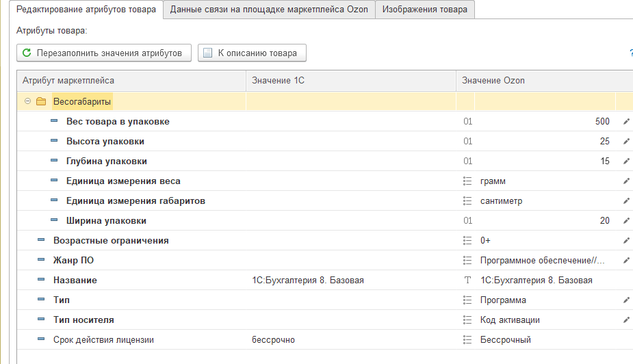This screenshot has width=633, height=364.
Task: Select Глубина упаковки attribute
Action: [x=107, y=161]
